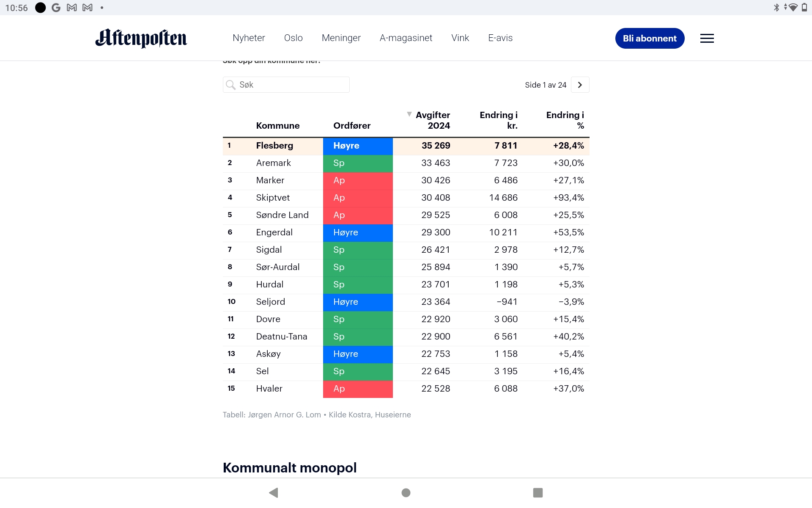Image resolution: width=812 pixels, height=508 pixels.
Task: Select the Flesberg kommune name
Action: coord(274,146)
